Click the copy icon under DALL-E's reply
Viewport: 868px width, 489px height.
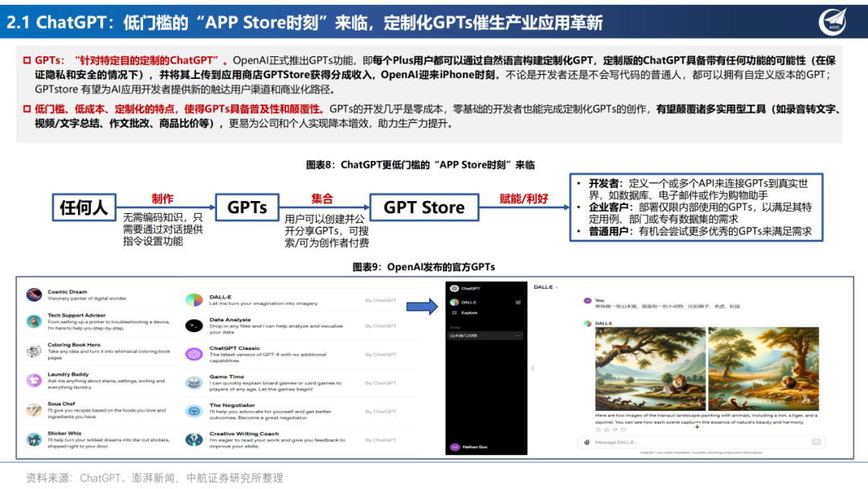tap(598, 429)
